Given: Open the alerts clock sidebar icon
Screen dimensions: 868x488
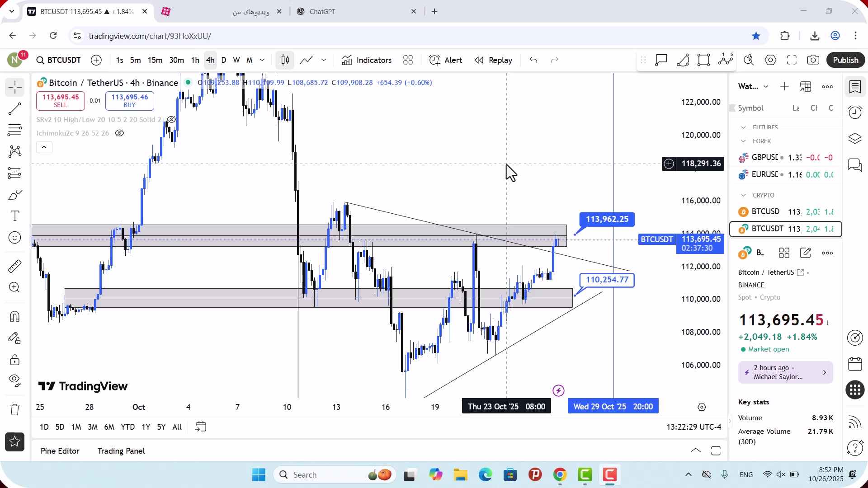Looking at the screenshot, I should pos(855,112).
